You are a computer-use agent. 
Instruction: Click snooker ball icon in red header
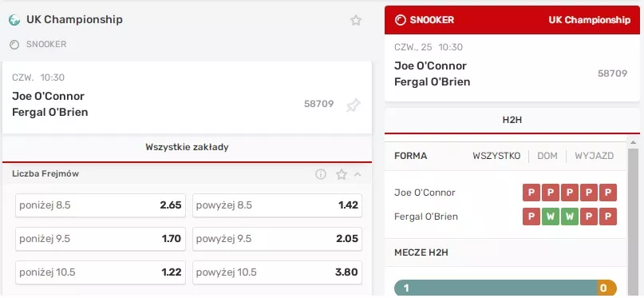[400, 20]
